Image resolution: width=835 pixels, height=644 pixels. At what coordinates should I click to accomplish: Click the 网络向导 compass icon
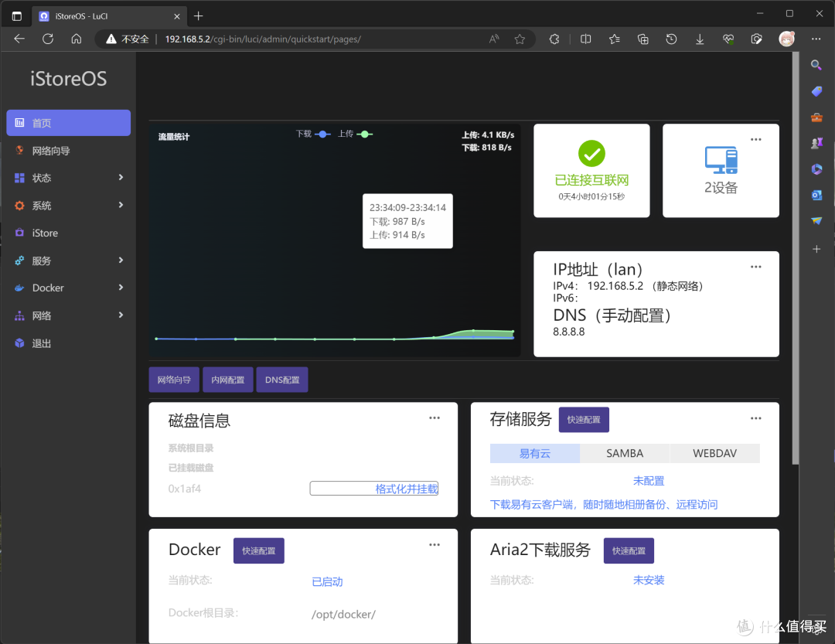19,150
